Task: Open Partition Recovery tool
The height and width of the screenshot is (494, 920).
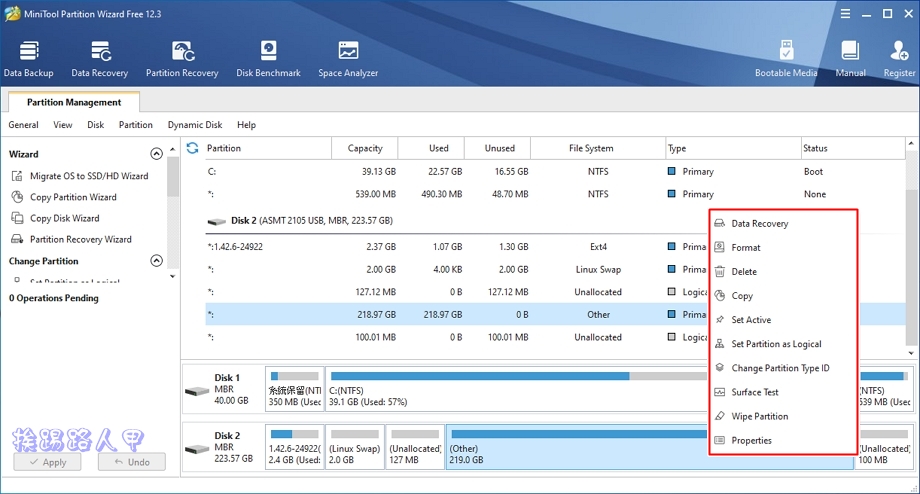Action: (x=182, y=59)
